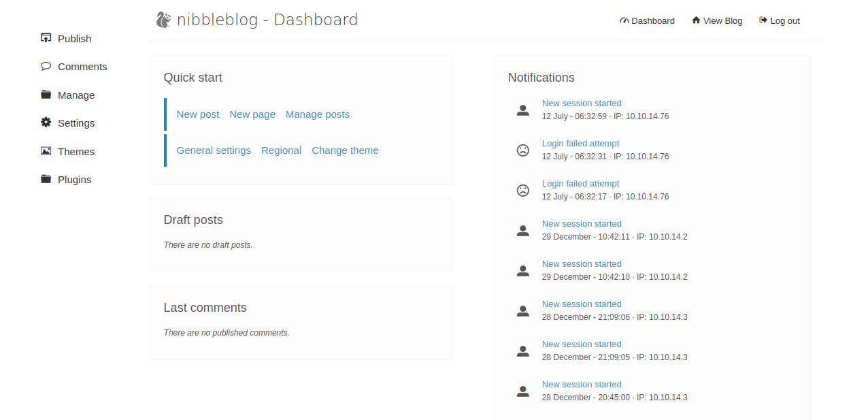
Task: Click the Regional settings link
Action: (x=281, y=150)
